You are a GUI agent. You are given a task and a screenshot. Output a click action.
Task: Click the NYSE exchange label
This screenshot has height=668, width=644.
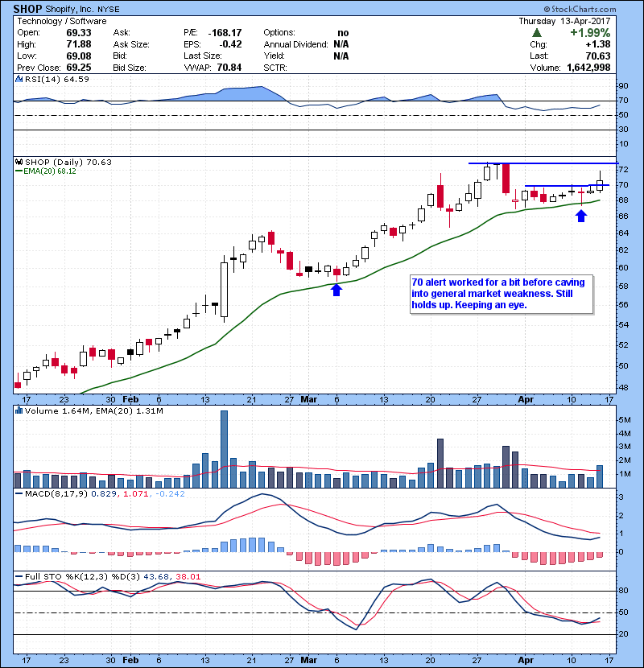(109, 10)
